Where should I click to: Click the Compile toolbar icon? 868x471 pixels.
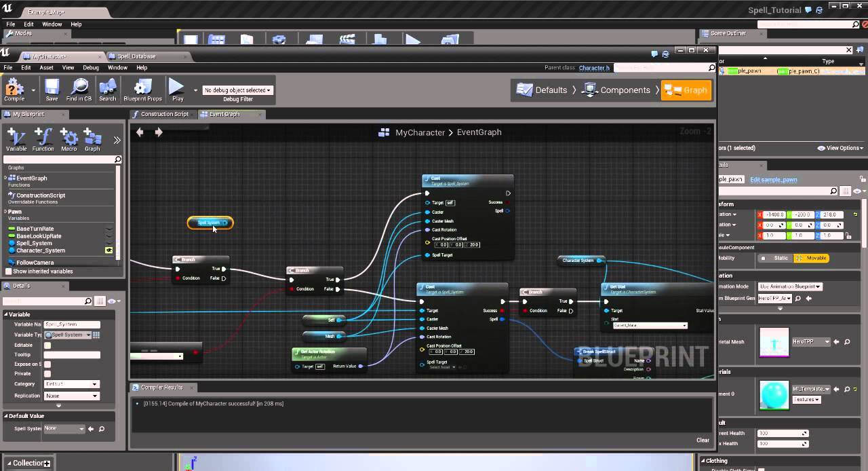coord(14,90)
